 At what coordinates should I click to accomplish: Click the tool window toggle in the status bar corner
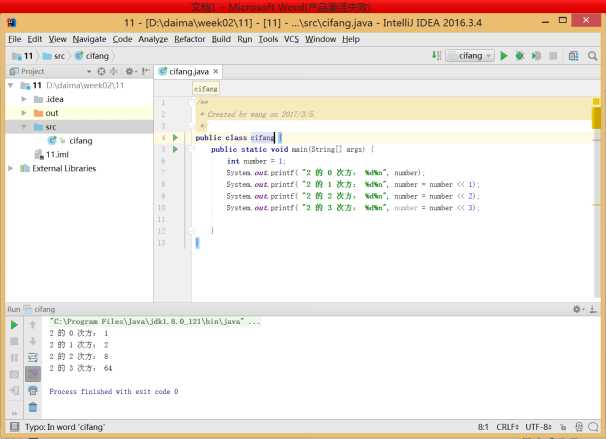14,427
